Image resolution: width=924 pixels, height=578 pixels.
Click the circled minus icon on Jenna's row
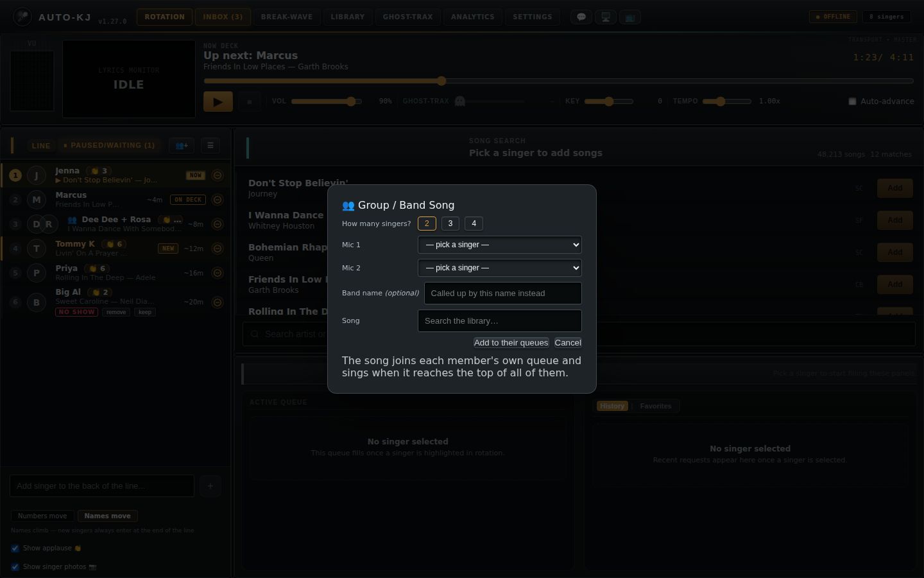218,175
